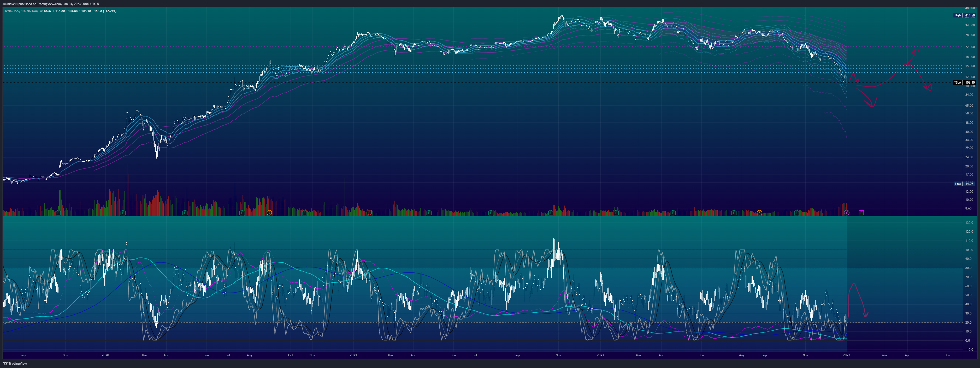Click the earnings marker in October 2022

pos(797,213)
